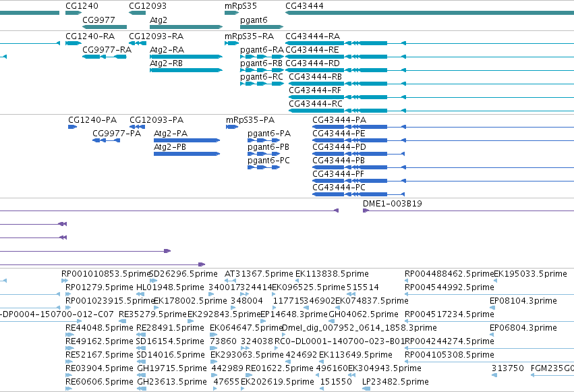Viewport: 574px width, 392px height.
Task: Select the CG43444-PB protein label
Action: pyautogui.click(x=339, y=161)
